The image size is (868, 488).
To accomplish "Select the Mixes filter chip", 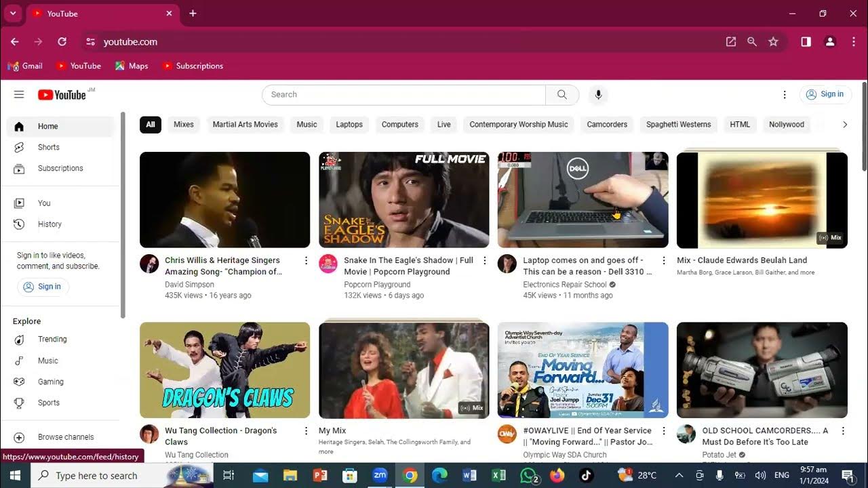I will point(184,125).
